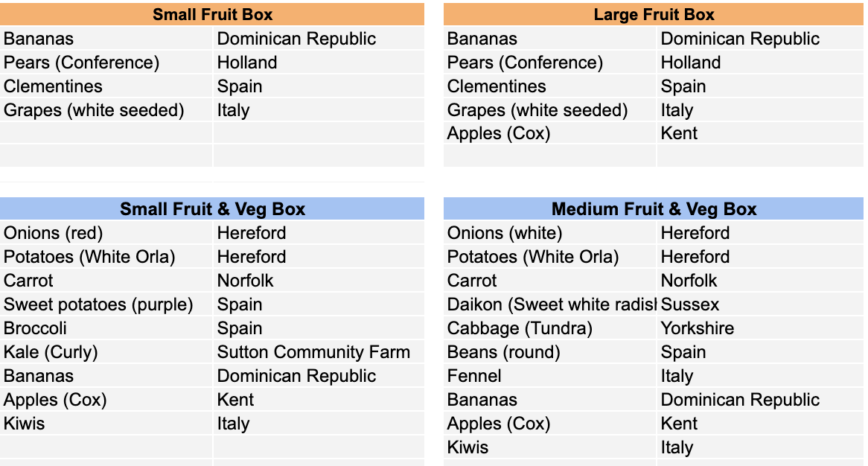Select the Kale (Curly) cell

[x=106, y=352]
